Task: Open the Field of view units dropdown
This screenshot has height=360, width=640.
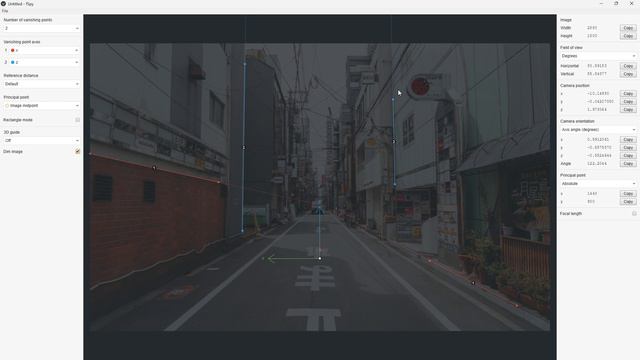Action: tap(598, 56)
